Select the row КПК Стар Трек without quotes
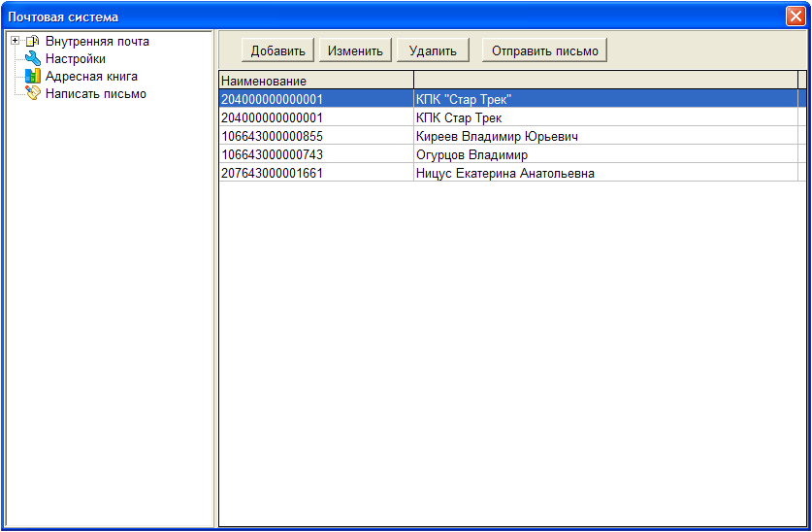 click(458, 117)
